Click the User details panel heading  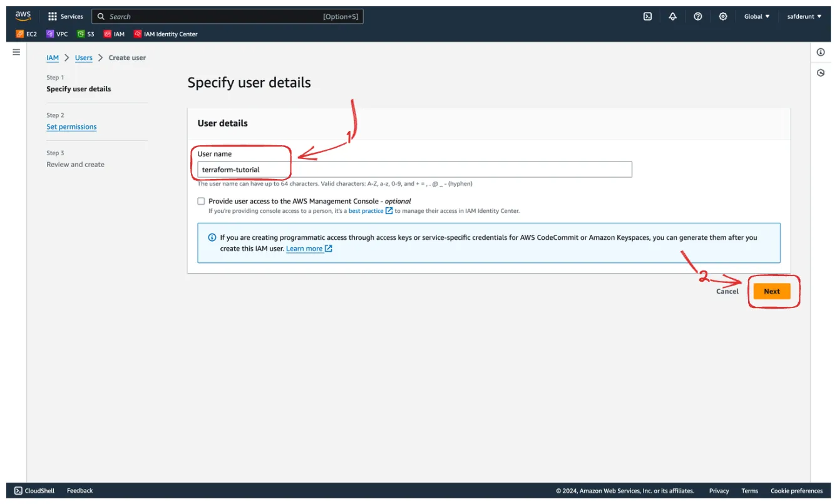click(223, 123)
